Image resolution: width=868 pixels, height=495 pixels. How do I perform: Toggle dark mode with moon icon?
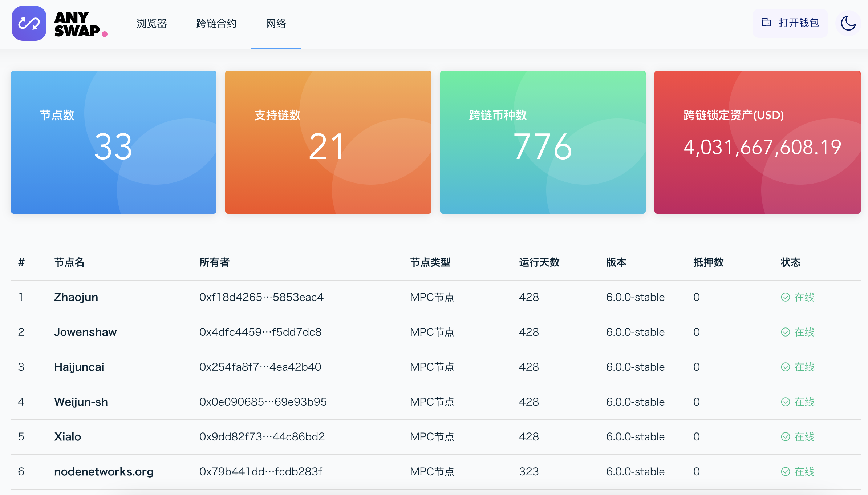(848, 23)
